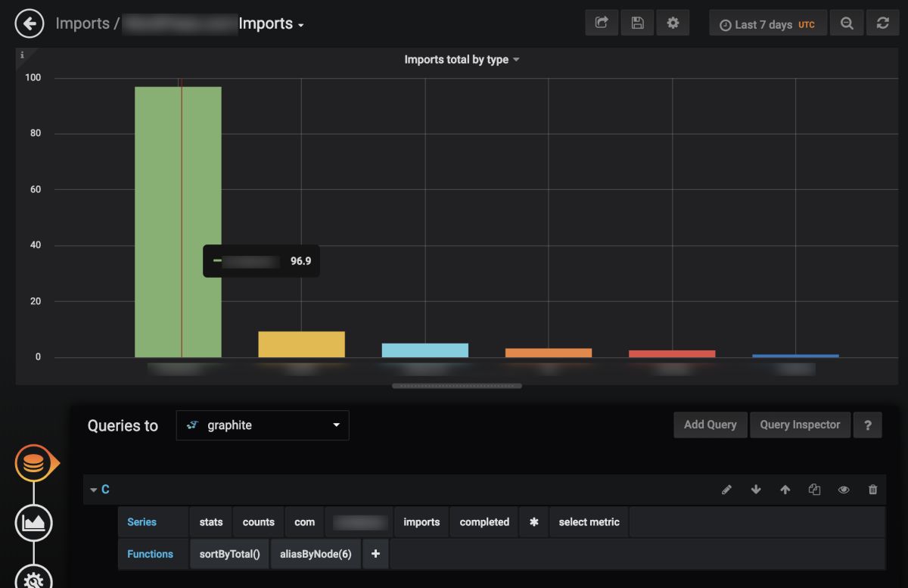This screenshot has height=588, width=908.
Task: Click the panel resize handle bar
Action: tap(456, 386)
